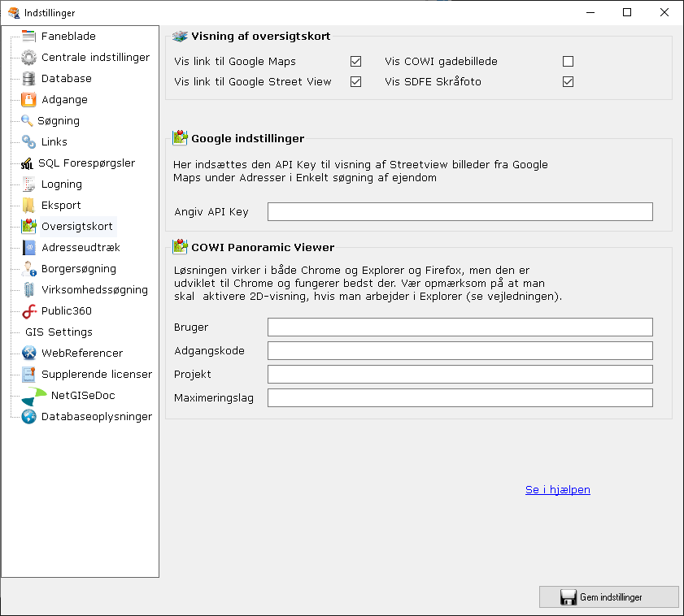Open Centrale indstillinger in the tree

[95, 58]
